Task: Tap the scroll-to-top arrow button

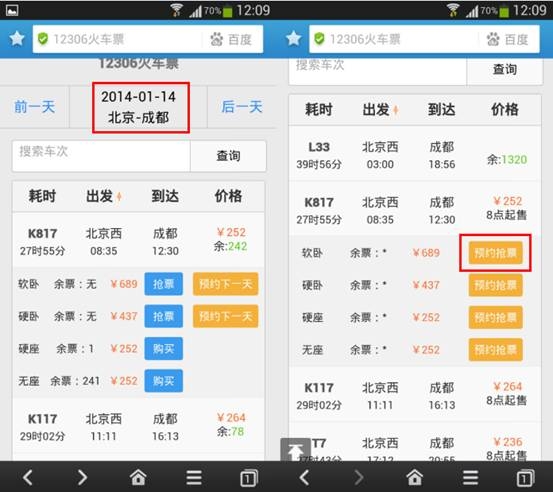Action: pos(295,450)
